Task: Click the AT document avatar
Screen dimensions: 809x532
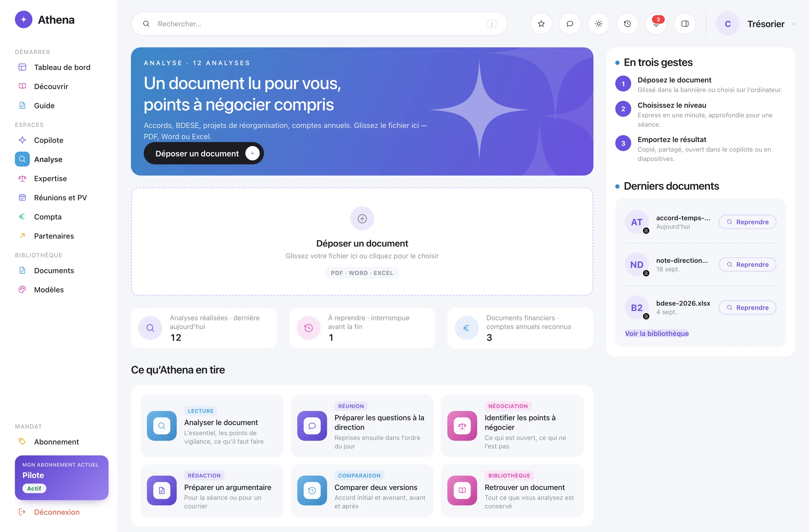Action: click(x=637, y=222)
